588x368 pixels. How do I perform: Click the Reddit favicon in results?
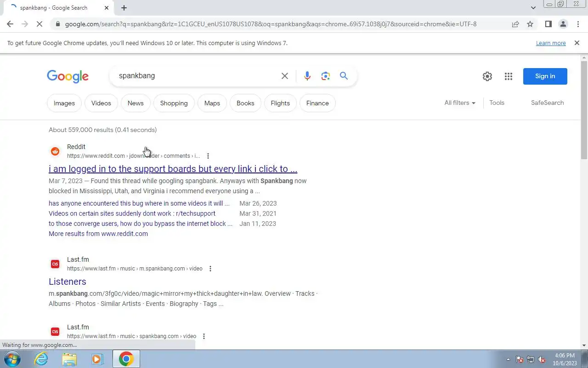(x=55, y=151)
